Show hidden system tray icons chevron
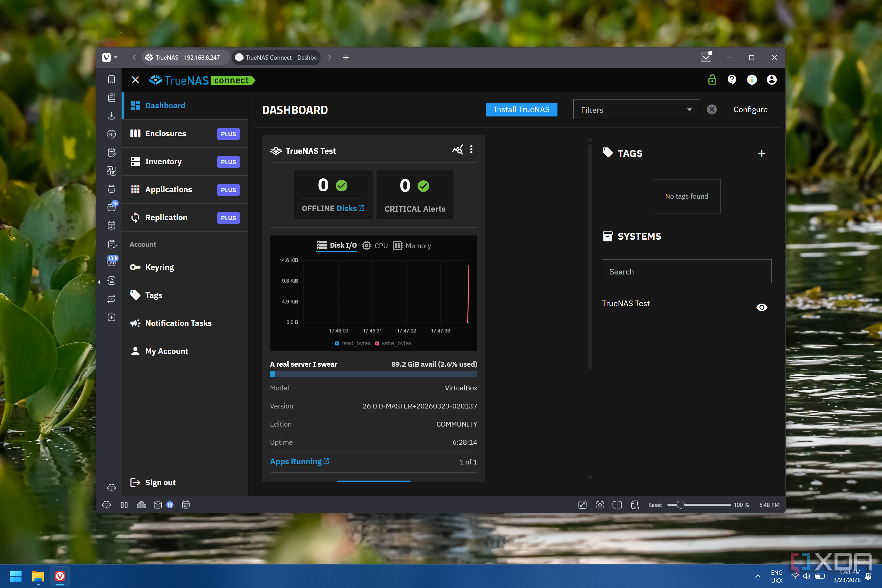The height and width of the screenshot is (588, 882). [x=758, y=576]
